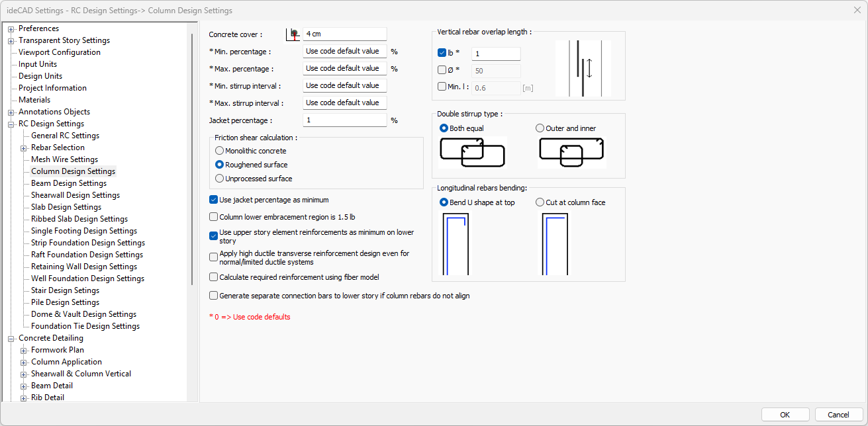Expand Transparent Story Settings node
The width and height of the screenshot is (868, 426).
[11, 41]
